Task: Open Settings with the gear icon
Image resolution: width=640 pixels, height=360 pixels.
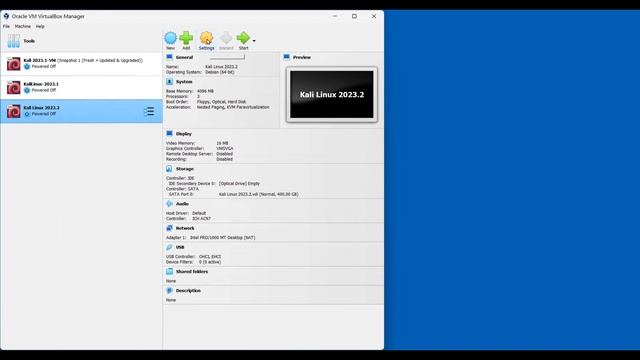Action: coord(207,38)
